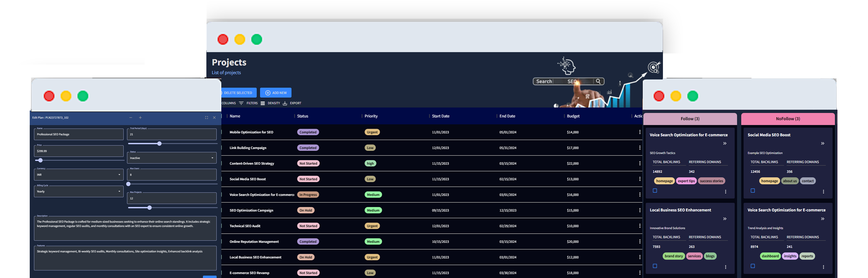The width and height of the screenshot is (868, 278).
Task: Click the Name field with Professional SEO Package
Action: pos(79,134)
